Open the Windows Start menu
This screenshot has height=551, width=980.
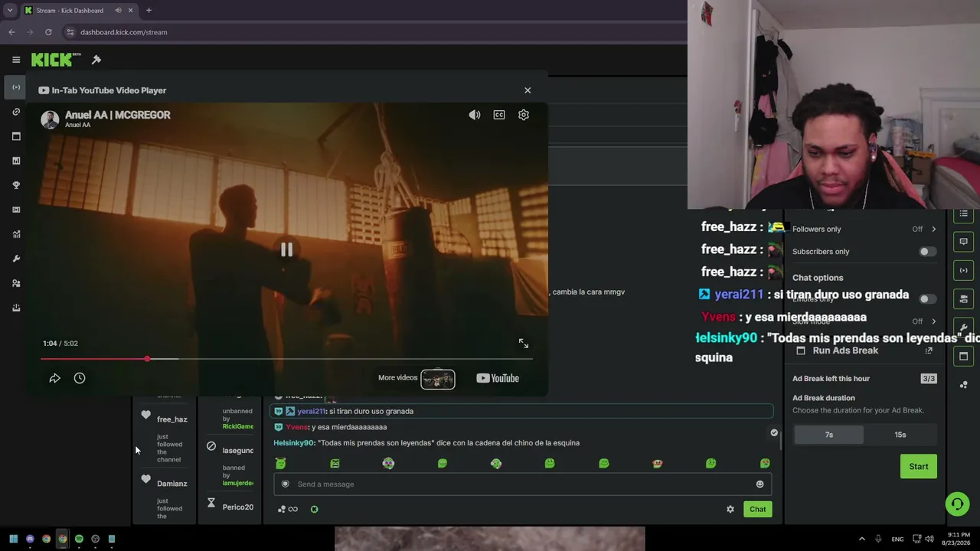(x=13, y=539)
